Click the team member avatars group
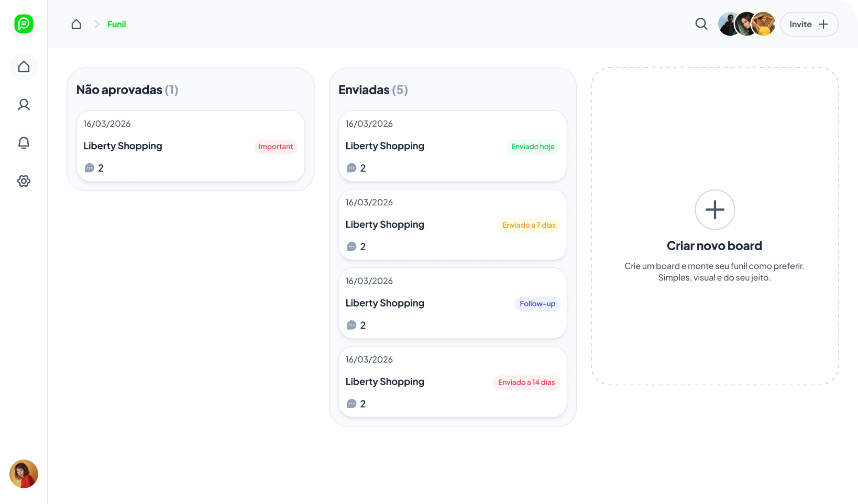858x504 pixels. point(746,24)
